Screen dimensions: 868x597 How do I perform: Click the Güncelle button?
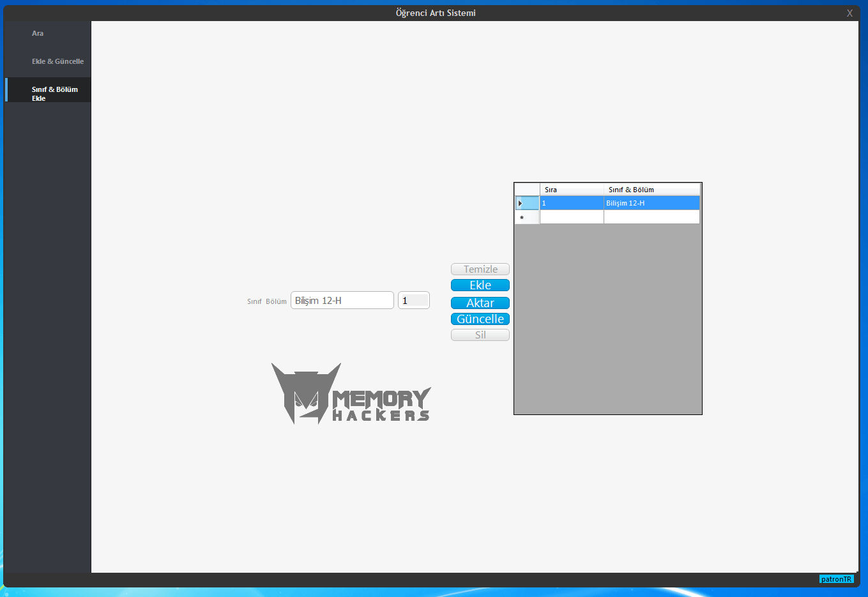click(x=480, y=319)
